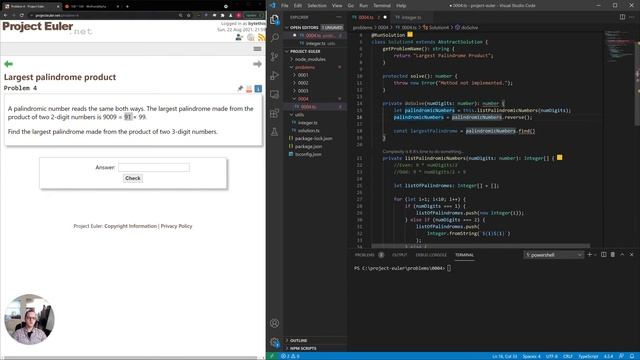This screenshot has height=360, width=640.
Task: Open the Explorer view in the activity bar
Action: pyautogui.click(x=275, y=19)
